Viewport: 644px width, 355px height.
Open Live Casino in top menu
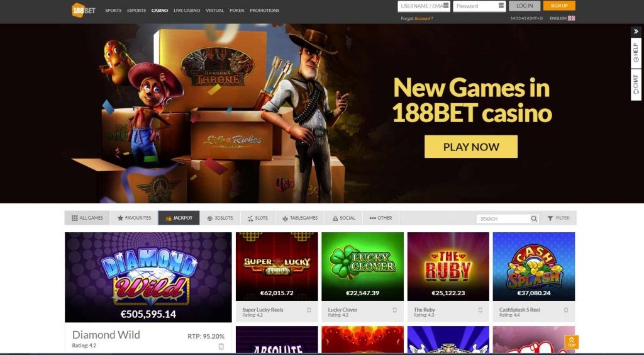tap(187, 10)
